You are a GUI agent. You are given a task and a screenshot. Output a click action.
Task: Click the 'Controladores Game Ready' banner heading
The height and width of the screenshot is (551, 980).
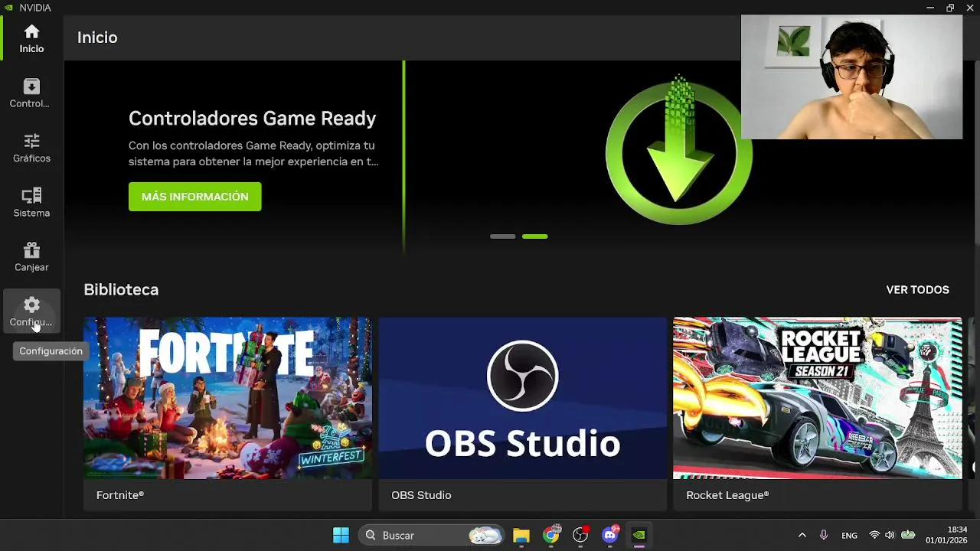pos(252,119)
